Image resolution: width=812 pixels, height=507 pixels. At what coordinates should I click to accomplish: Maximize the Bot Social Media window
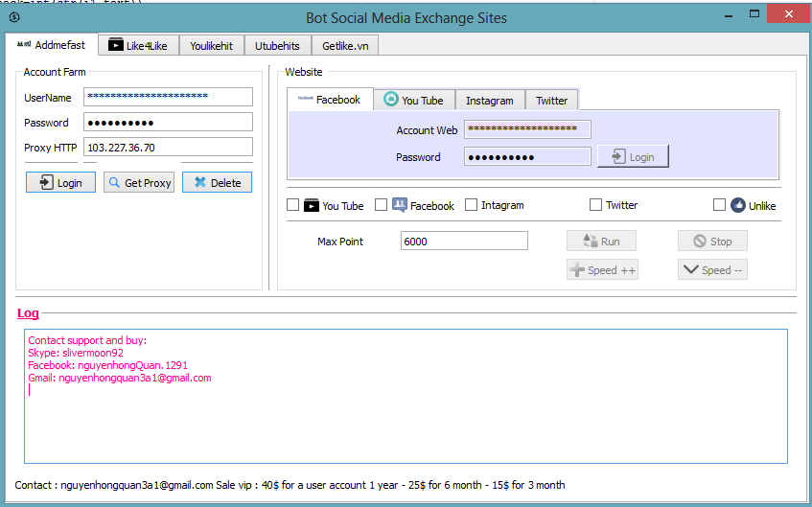754,14
